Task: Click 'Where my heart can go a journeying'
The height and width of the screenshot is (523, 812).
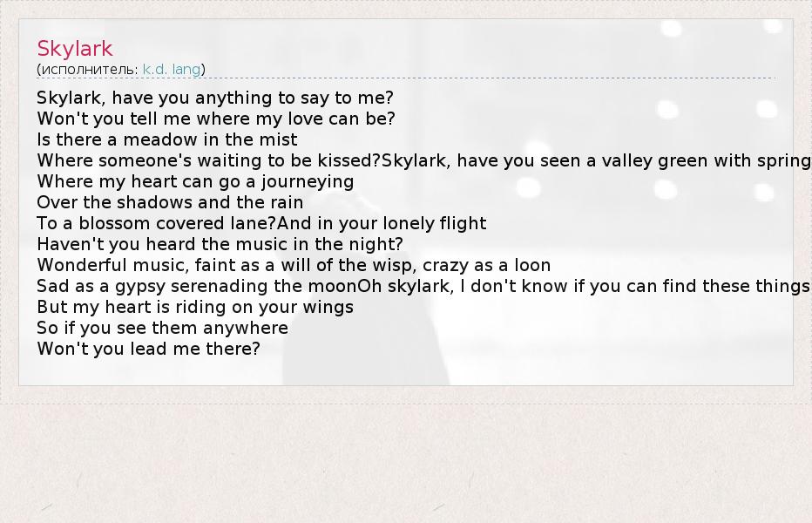Action: 195,181
